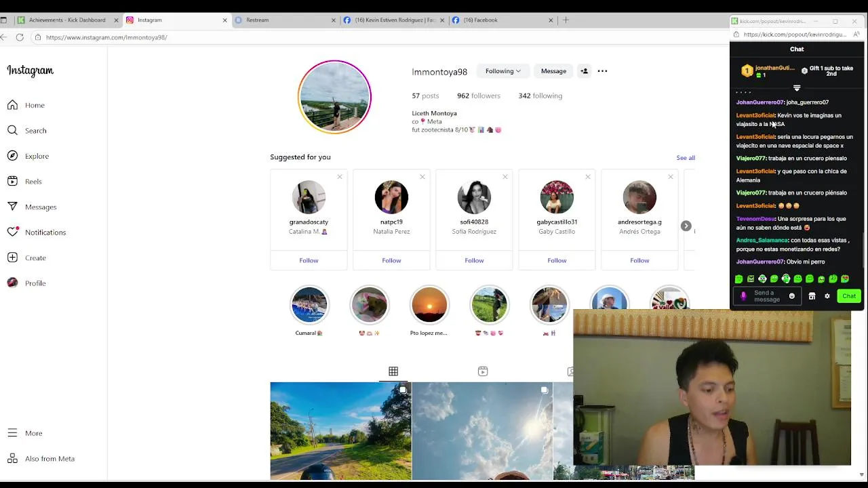This screenshot has height=488, width=868.
Task: Open Also from Meta in sidebar
Action: [x=41, y=459]
